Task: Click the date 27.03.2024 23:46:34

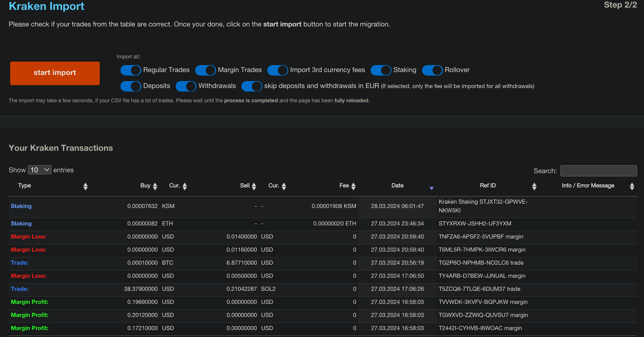Action: [x=397, y=223]
